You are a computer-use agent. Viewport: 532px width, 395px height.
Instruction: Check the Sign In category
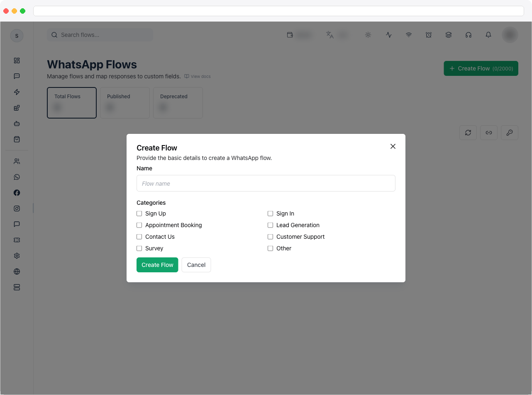pyautogui.click(x=271, y=213)
